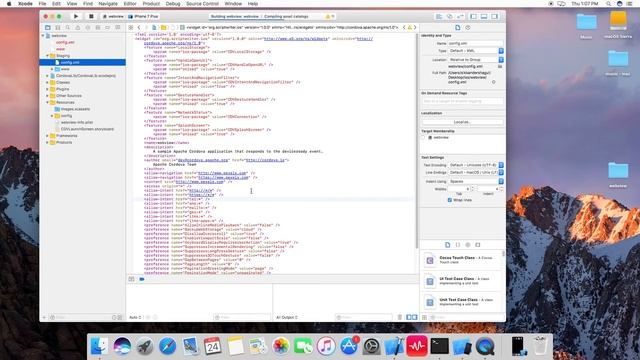
Task: Open the Product menu
Action: click(x=151, y=4)
